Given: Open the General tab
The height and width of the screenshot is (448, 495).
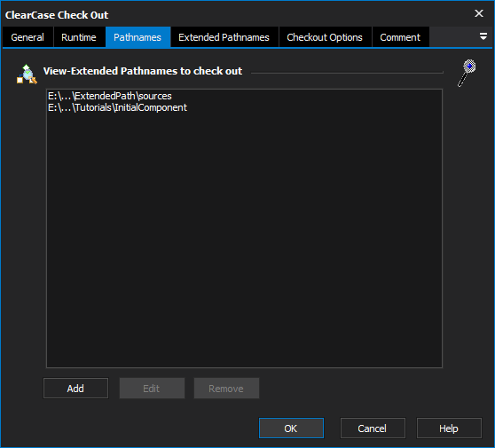Looking at the screenshot, I should pos(27,37).
